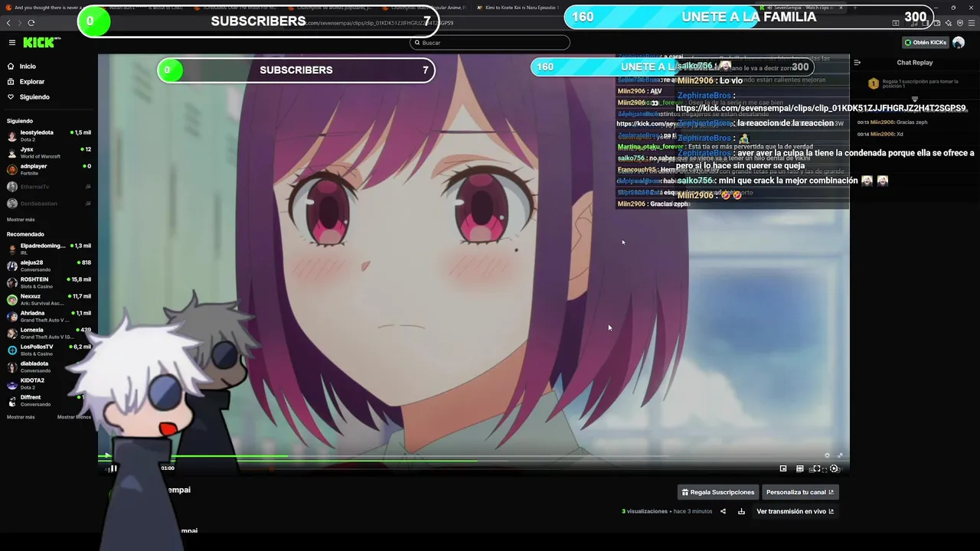This screenshot has width=980, height=551.
Task: Open alejus28 recommended channel
Action: click(48, 266)
